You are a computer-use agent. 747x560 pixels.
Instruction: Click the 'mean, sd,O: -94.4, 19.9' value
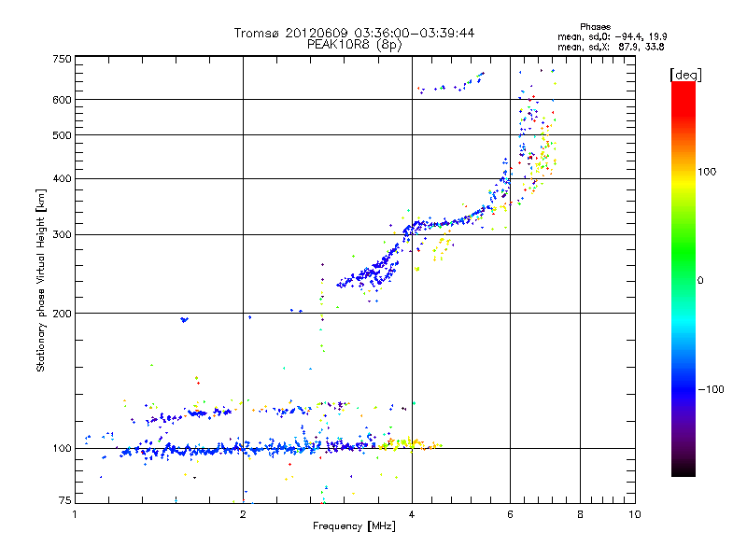(613, 36)
